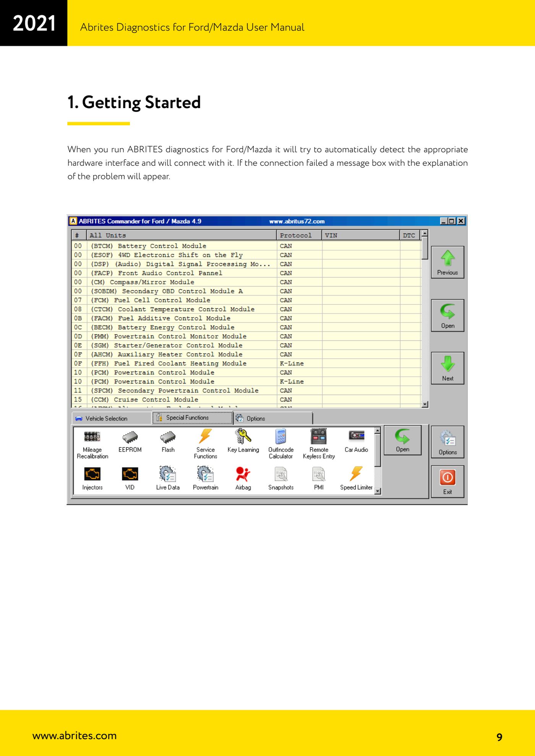Select (DSP) Digital Signal Processing row
The height and width of the screenshot is (756, 535).
point(246,264)
